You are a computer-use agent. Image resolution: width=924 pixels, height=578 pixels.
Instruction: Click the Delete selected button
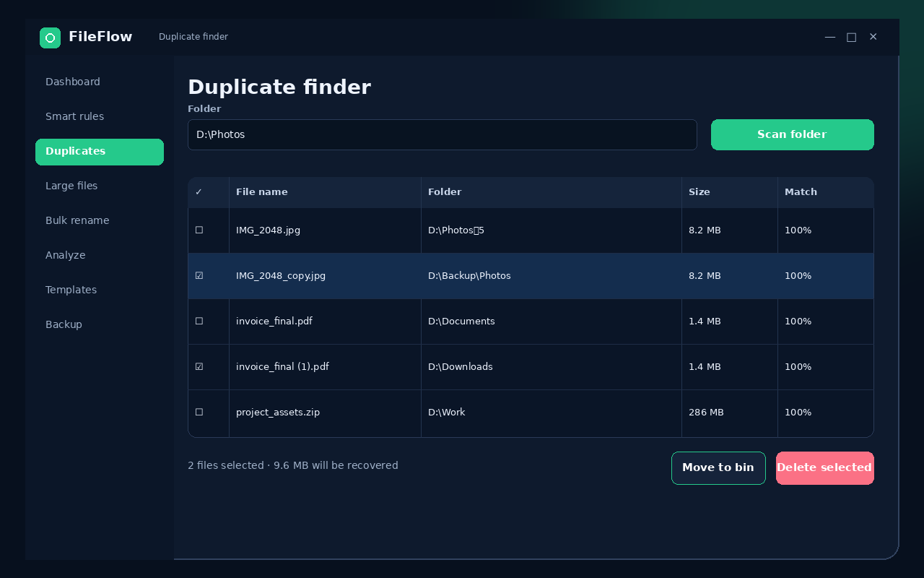[x=825, y=468]
